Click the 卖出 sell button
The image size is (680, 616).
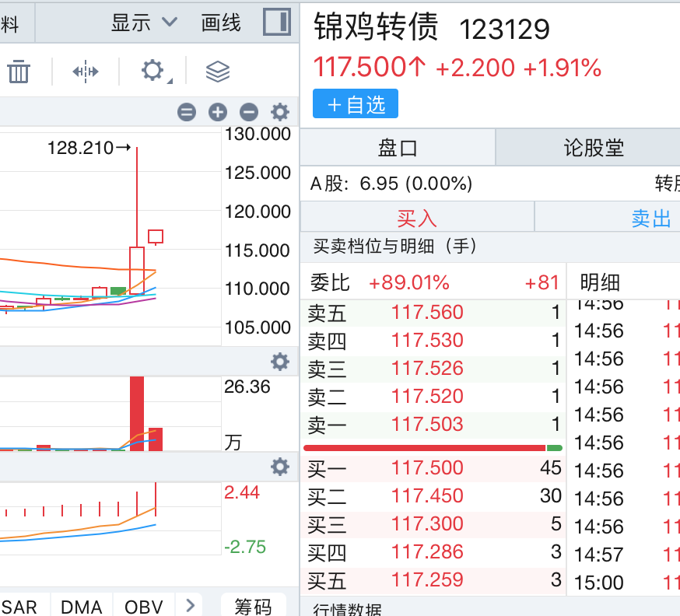[x=650, y=218]
